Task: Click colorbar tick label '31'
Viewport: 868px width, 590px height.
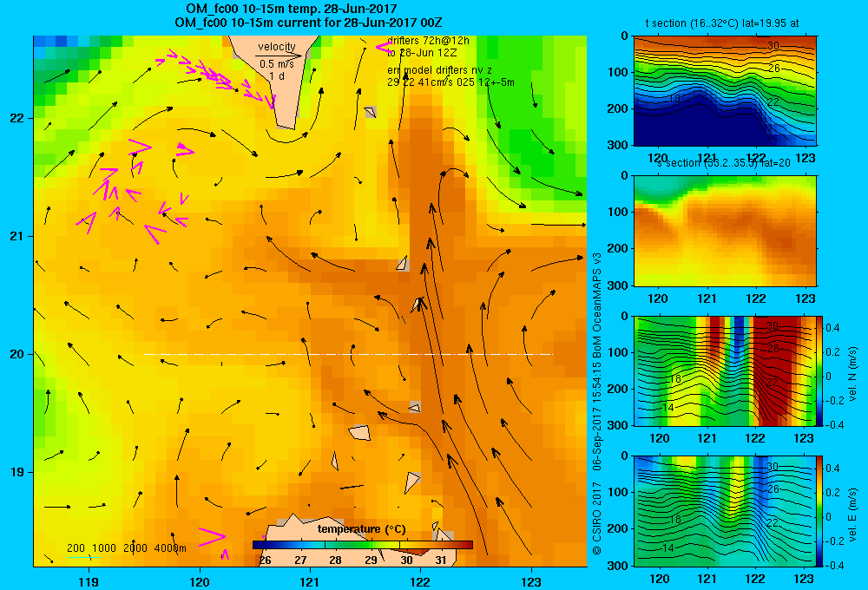Action: click(x=441, y=560)
